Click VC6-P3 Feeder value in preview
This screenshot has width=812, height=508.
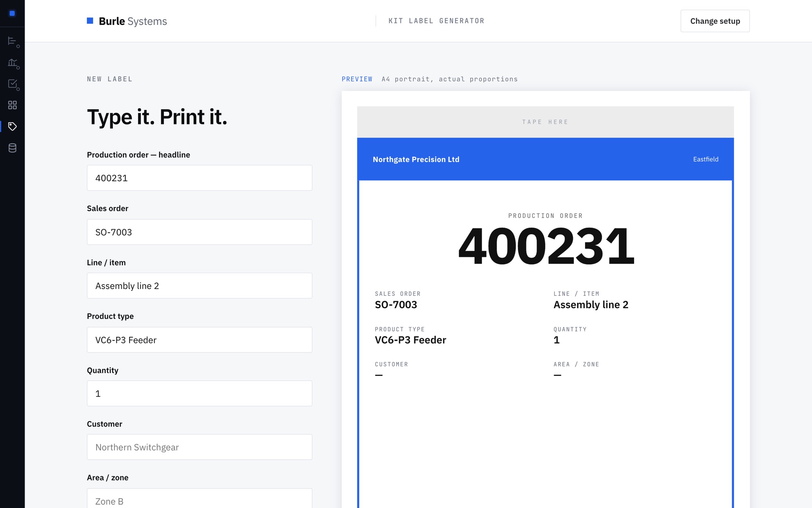click(x=410, y=340)
